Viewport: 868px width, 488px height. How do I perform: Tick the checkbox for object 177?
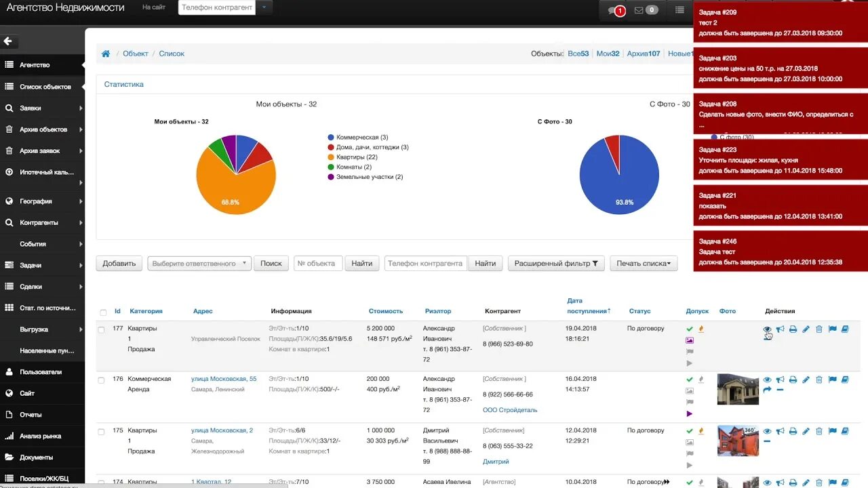pyautogui.click(x=101, y=330)
